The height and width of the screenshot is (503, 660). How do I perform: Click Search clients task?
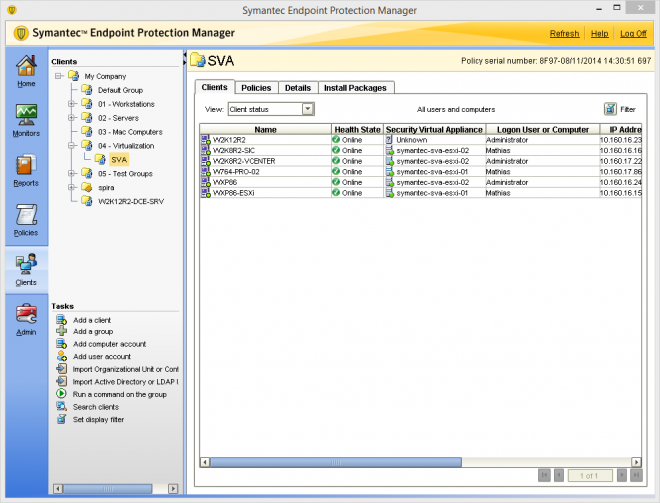(x=96, y=407)
